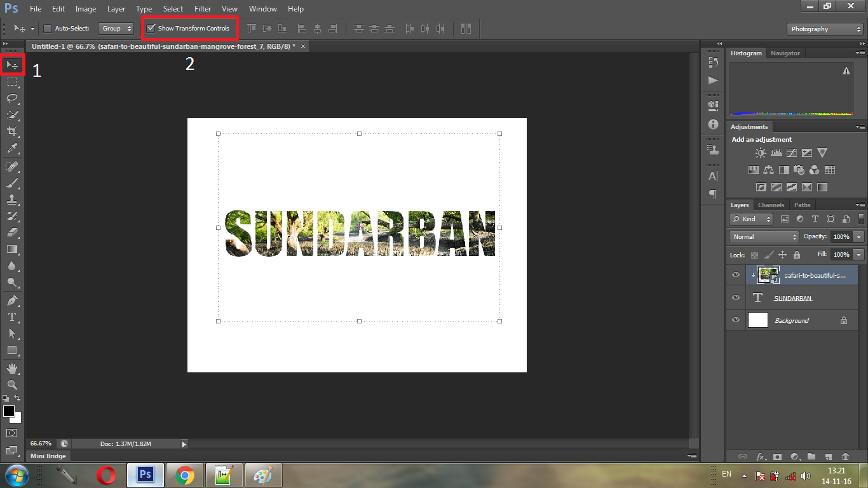The height and width of the screenshot is (488, 868).
Task: Select the Eraser tool
Action: tap(12, 233)
